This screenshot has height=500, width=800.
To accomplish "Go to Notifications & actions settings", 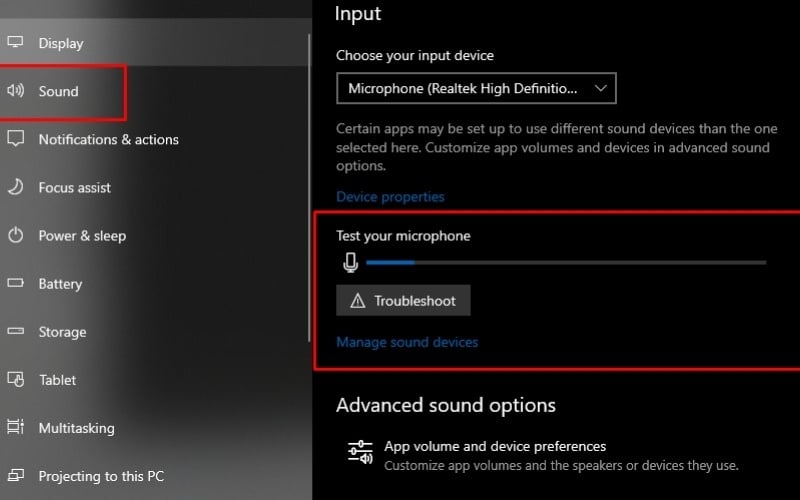I will pos(108,139).
